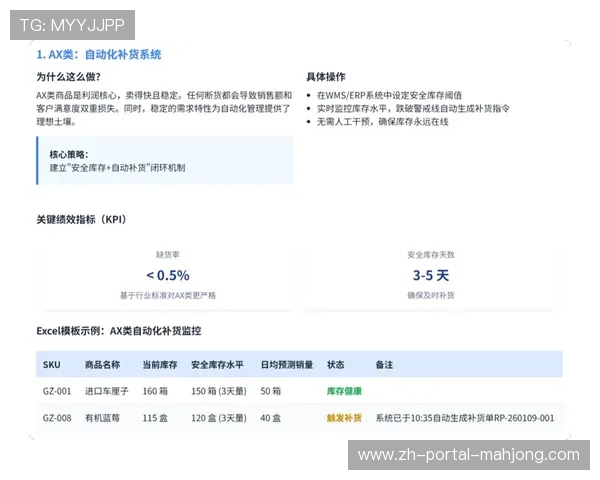600x480 pixels.
Task: Select the '< 0.5%' KPI value
Action: pos(168,275)
